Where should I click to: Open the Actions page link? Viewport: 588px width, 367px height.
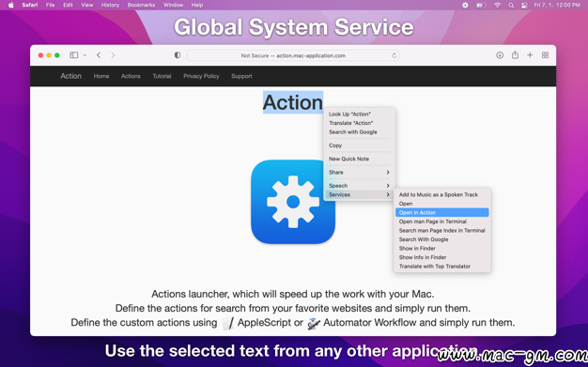(131, 76)
